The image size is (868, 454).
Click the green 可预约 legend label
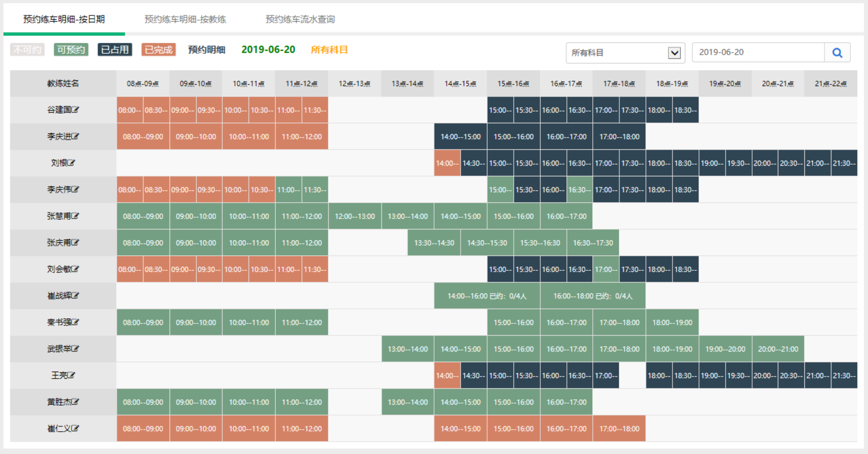tap(71, 49)
